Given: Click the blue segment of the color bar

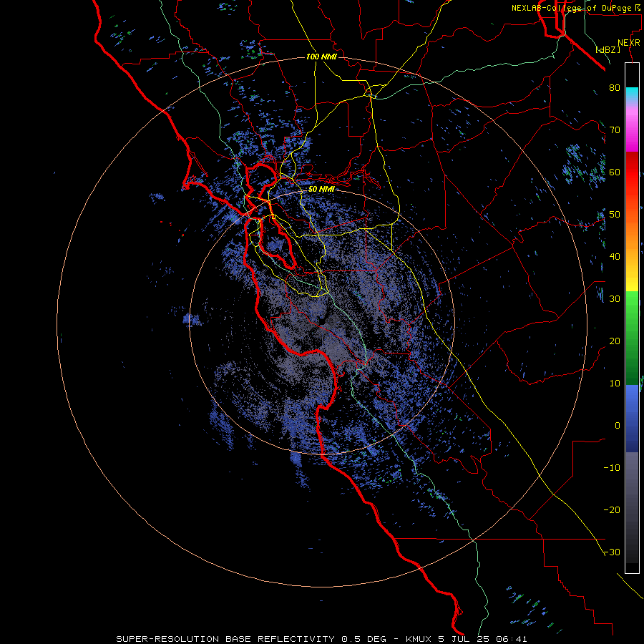Looking at the screenshot, I should click(x=632, y=419).
